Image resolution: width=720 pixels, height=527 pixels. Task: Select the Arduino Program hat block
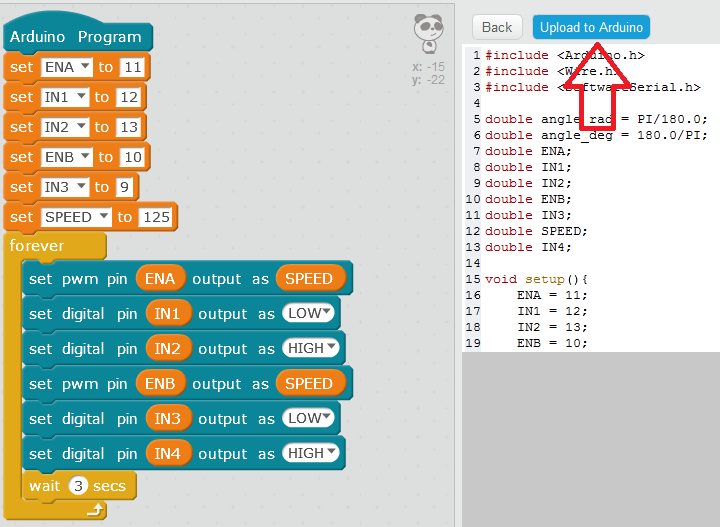(77, 33)
